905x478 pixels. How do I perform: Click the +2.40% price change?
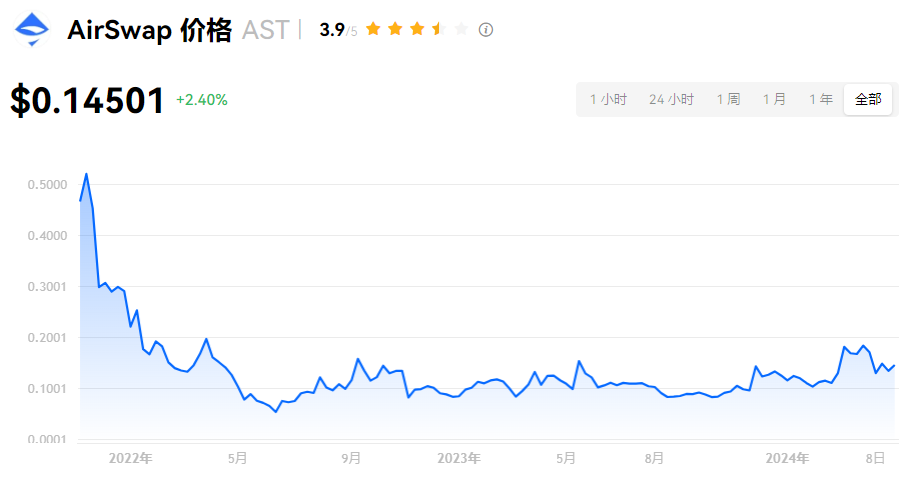coord(201,100)
